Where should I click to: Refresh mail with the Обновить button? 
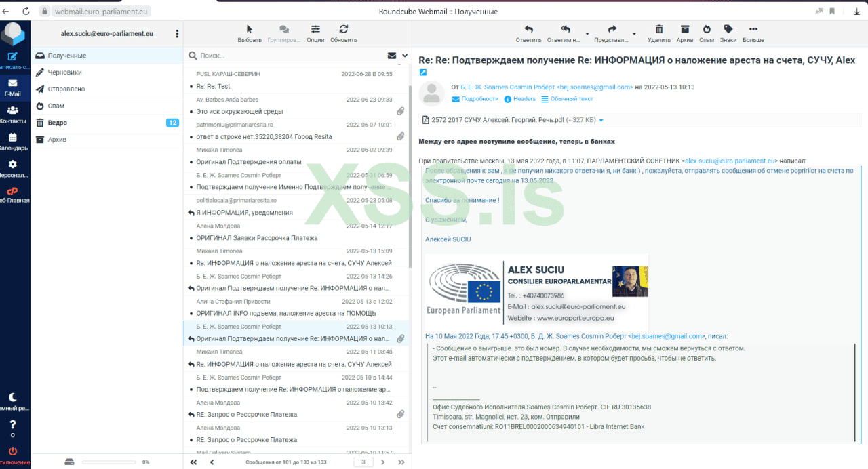pyautogui.click(x=344, y=33)
